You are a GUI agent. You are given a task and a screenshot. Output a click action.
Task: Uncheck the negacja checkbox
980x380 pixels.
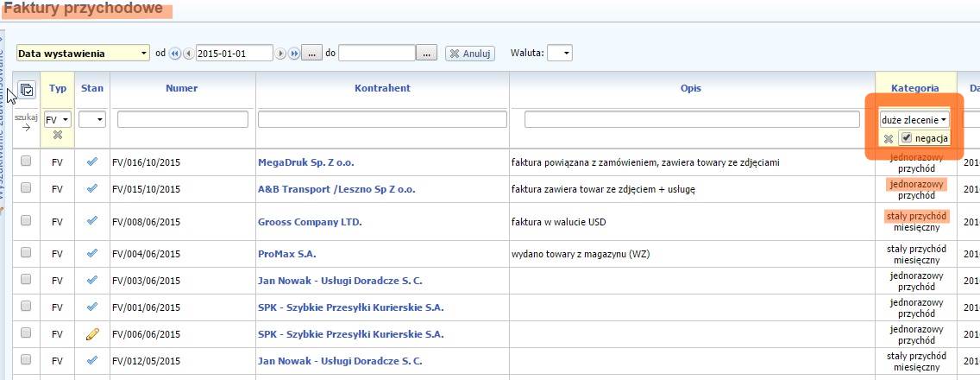pyautogui.click(x=906, y=138)
